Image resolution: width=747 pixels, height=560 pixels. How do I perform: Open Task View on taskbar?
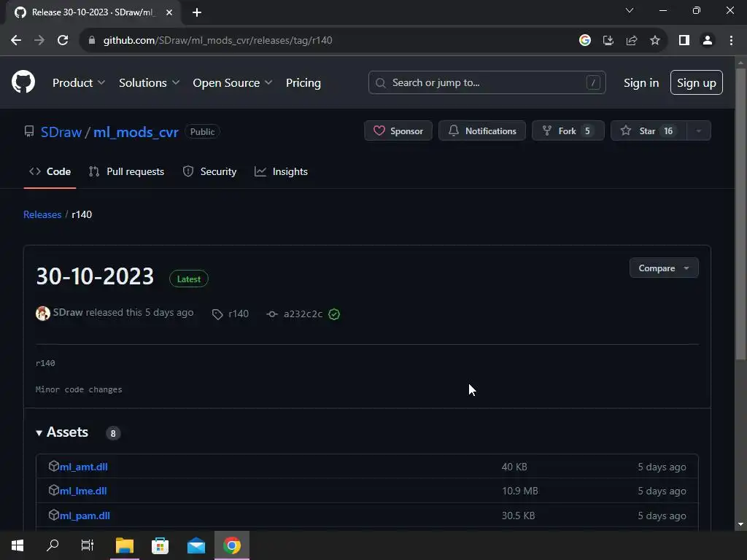pyautogui.click(x=88, y=545)
